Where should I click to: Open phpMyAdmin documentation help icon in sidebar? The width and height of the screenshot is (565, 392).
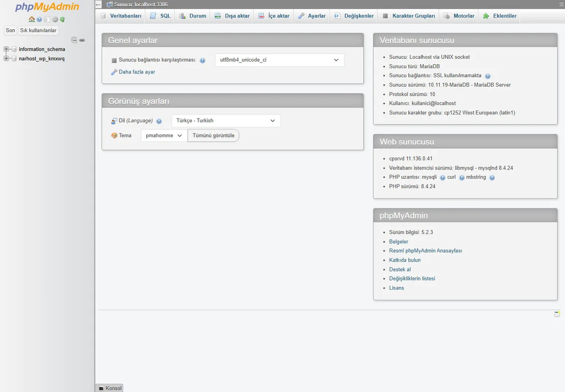[40, 19]
